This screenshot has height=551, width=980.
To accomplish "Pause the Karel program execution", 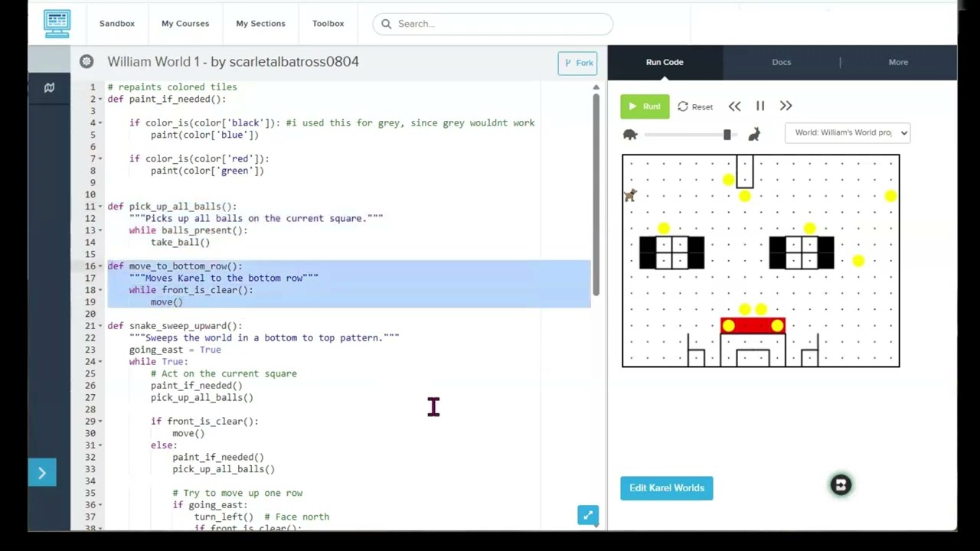I will coord(760,106).
